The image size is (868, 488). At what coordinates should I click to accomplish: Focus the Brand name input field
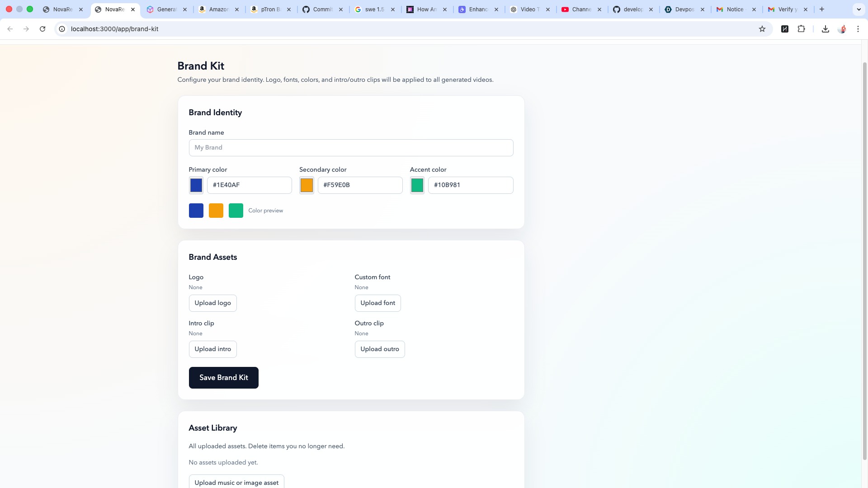click(x=351, y=148)
